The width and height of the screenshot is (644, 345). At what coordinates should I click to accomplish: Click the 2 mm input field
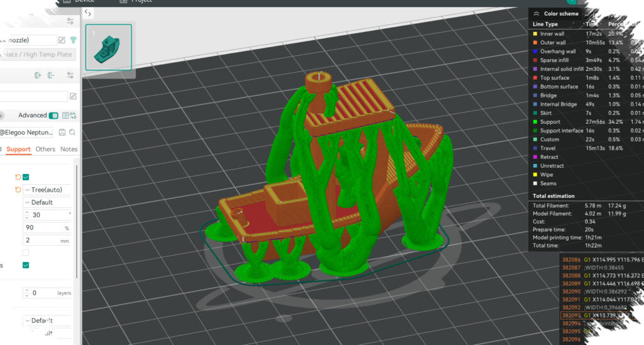click(47, 240)
